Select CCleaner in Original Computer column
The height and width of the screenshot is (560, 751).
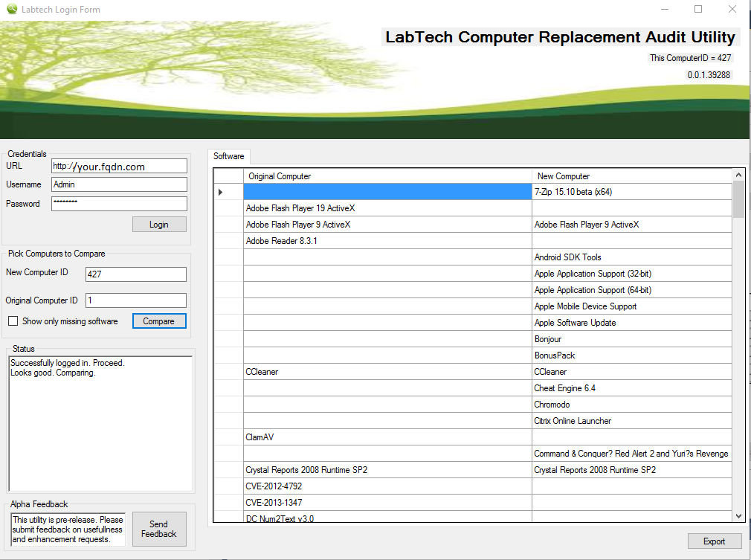tap(387, 372)
